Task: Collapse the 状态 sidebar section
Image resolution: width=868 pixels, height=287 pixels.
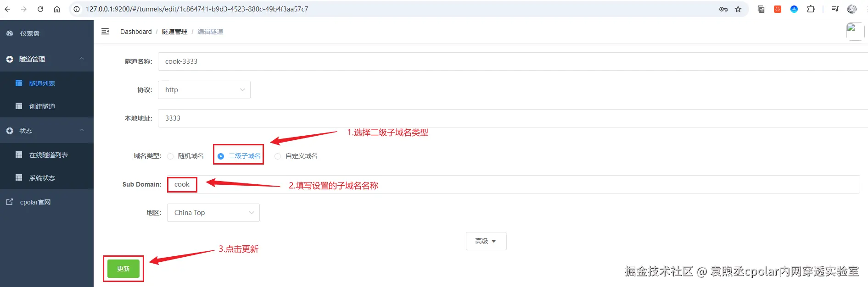Action: click(x=47, y=131)
